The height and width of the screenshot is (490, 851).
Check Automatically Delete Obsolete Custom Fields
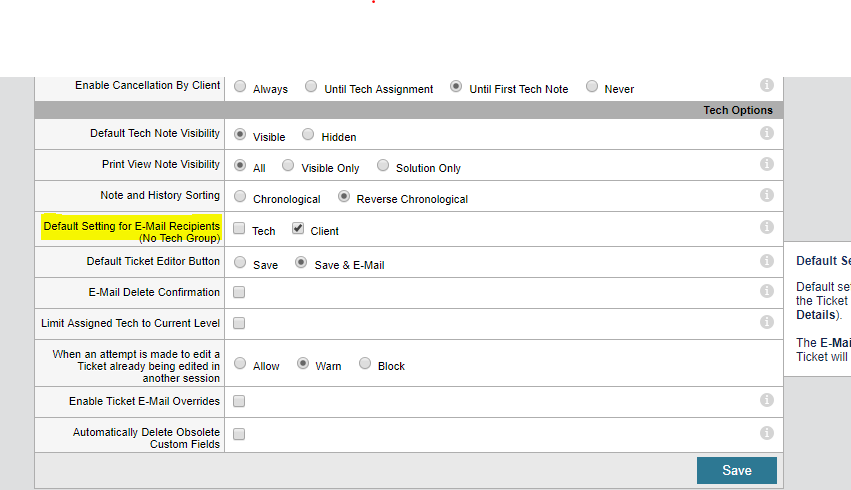tap(239, 434)
